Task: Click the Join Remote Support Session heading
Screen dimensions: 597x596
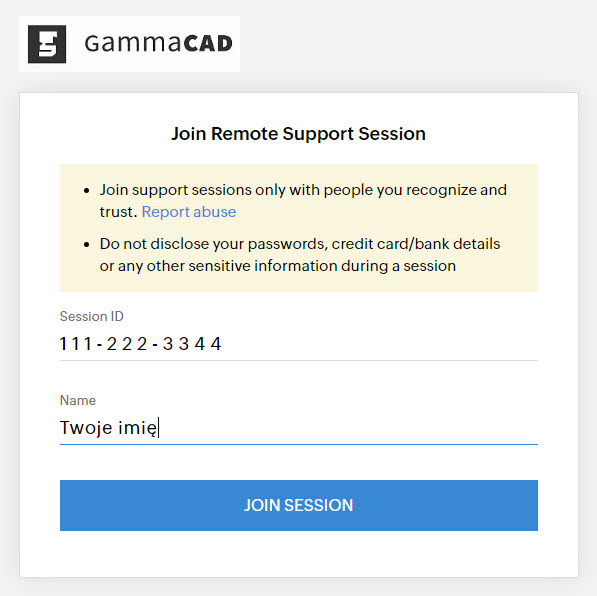Action: [298, 134]
